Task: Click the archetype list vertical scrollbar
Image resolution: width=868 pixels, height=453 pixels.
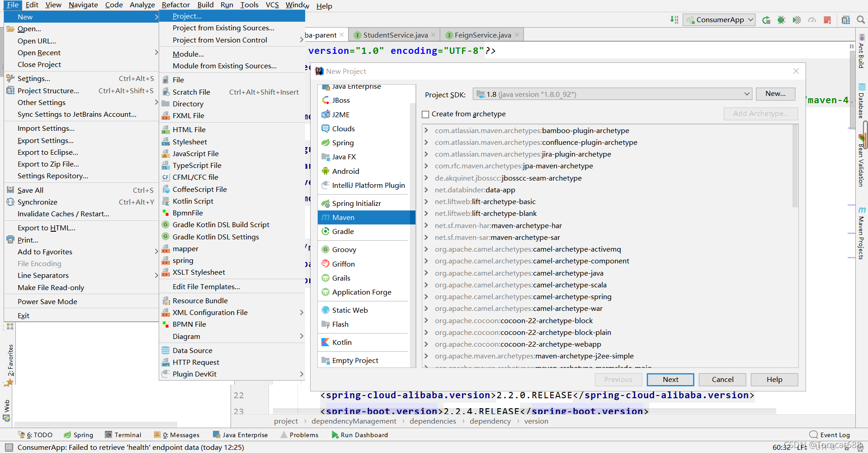Action: click(x=795, y=166)
